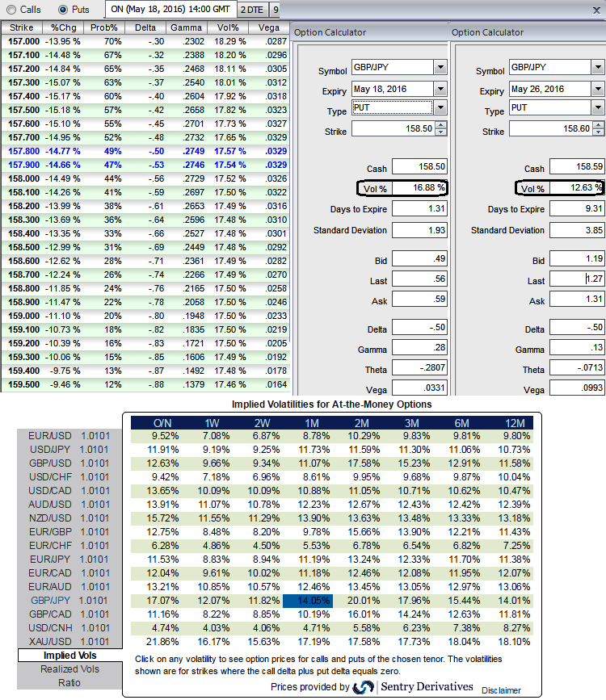606x700 pixels.
Task: Select the 157.000 strike row
Action: [x=145, y=41]
